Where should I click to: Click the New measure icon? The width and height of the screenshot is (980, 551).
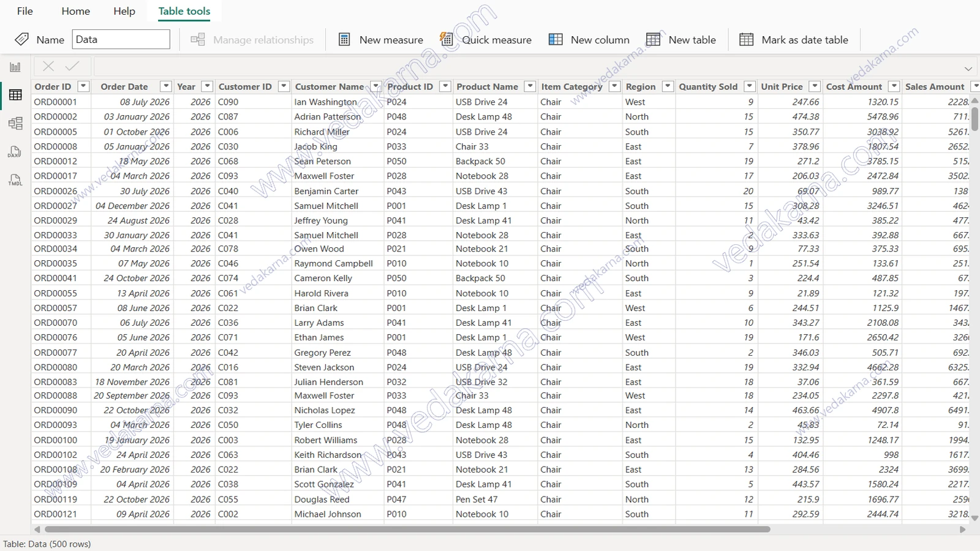[x=344, y=40]
